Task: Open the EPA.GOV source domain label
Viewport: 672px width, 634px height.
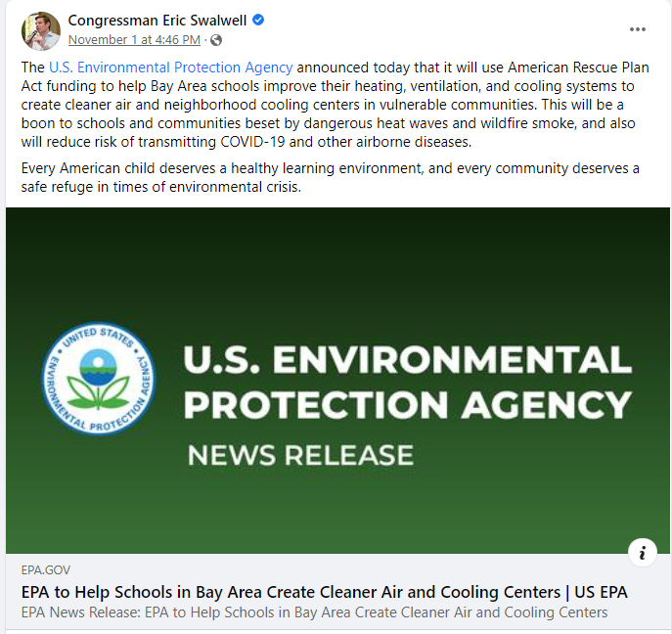Action: pos(45,570)
